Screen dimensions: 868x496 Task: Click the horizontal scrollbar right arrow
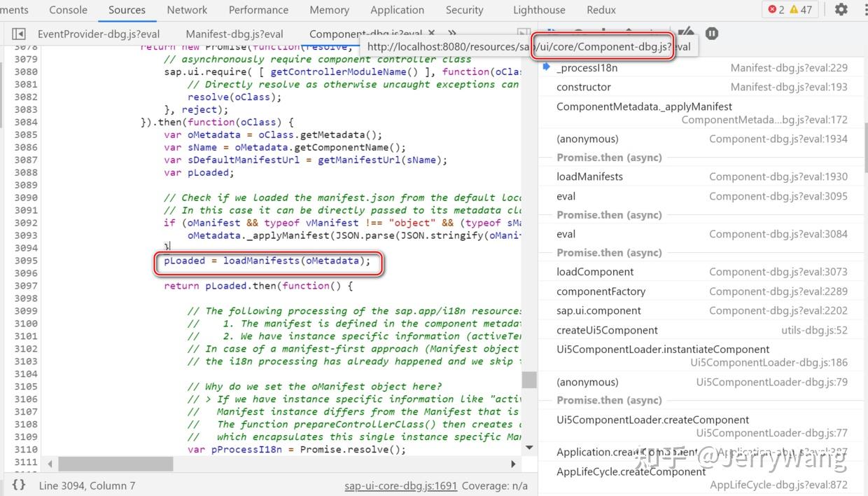click(x=513, y=464)
